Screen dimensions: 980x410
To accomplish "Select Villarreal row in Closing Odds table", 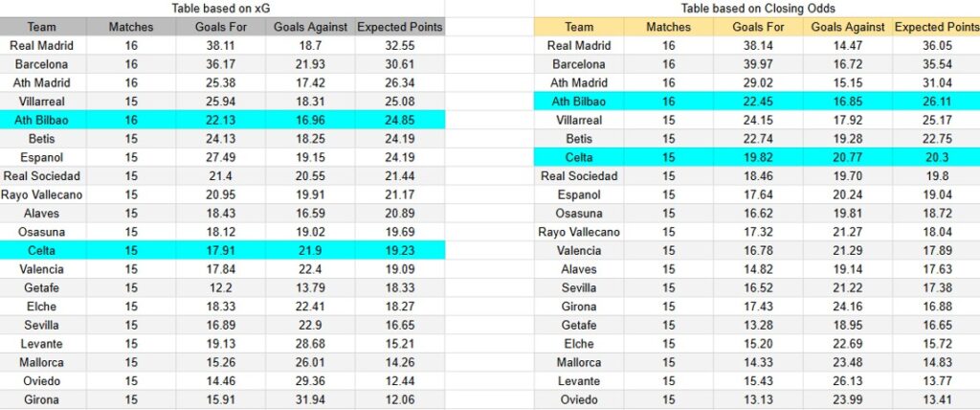I will click(578, 120).
